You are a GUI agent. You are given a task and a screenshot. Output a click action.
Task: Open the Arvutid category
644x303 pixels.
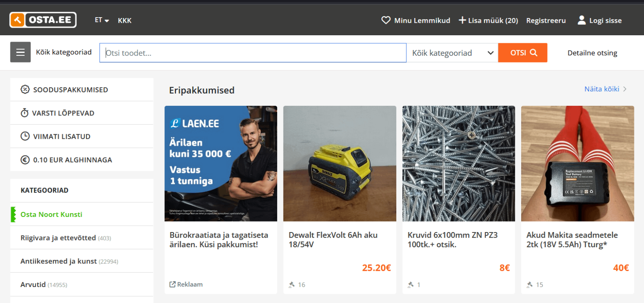point(33,285)
